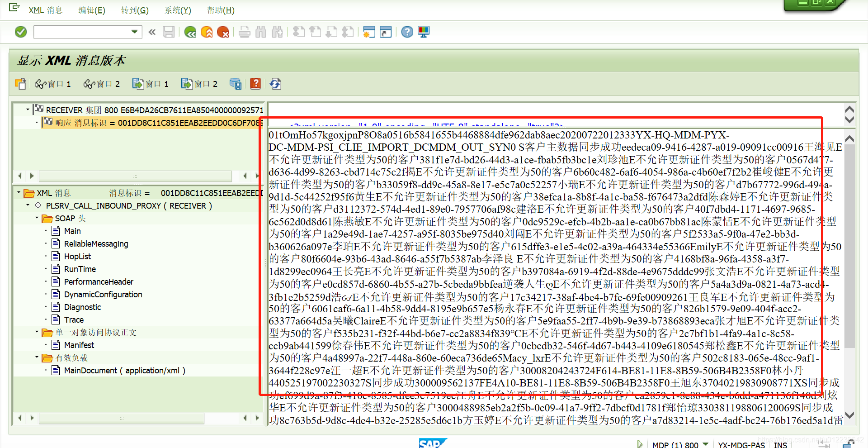Open the Diagnostic item
The height and width of the screenshot is (448, 868).
click(x=82, y=307)
